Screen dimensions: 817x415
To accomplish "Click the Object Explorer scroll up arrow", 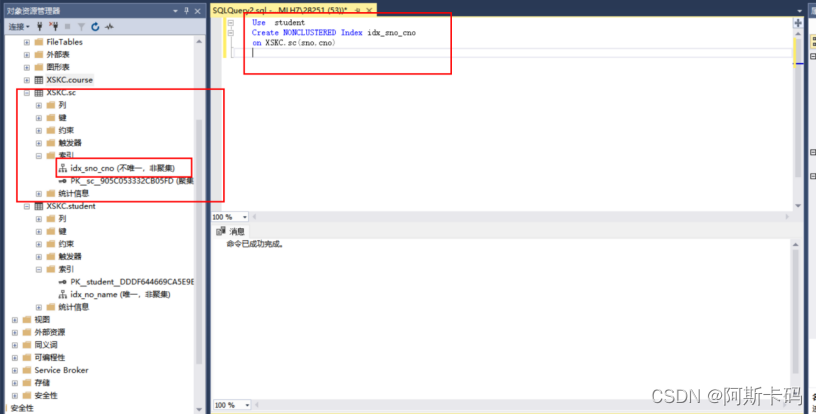I will click(x=199, y=42).
